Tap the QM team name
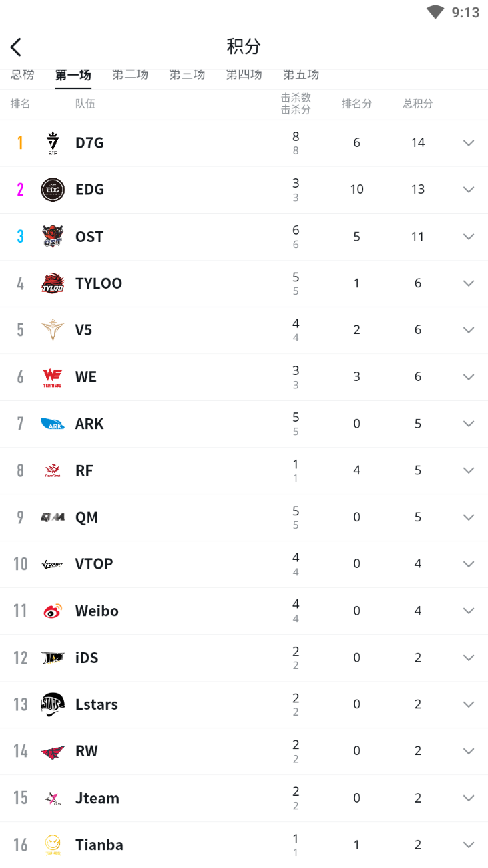This screenshot has width=488, height=868. 87,517
